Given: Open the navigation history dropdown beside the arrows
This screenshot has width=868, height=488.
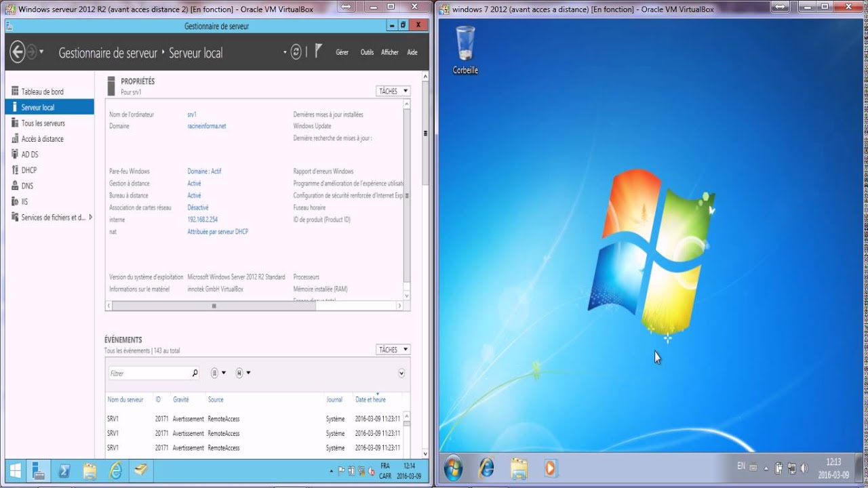Looking at the screenshot, I should pos(41,52).
